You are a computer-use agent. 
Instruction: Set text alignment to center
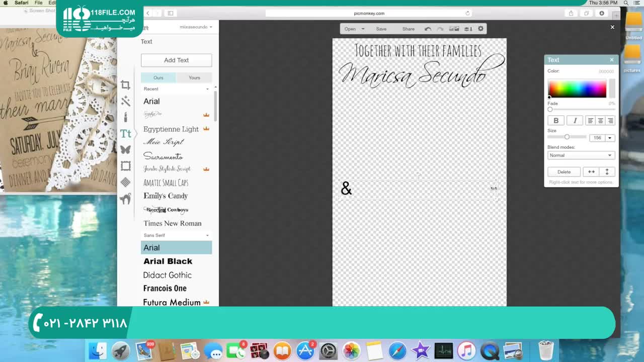coord(600,121)
